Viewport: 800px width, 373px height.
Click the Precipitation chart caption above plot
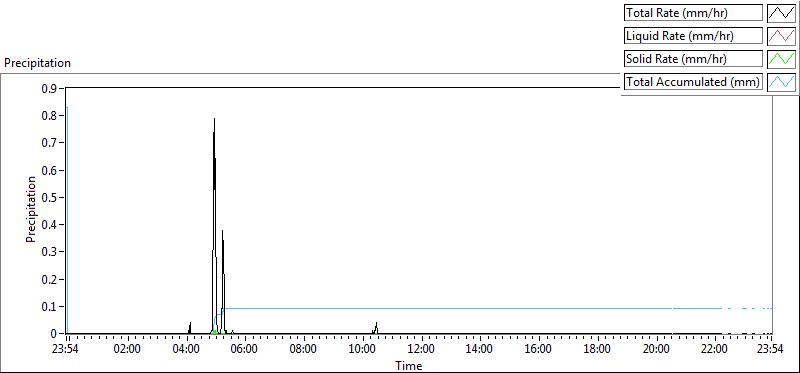(x=37, y=63)
